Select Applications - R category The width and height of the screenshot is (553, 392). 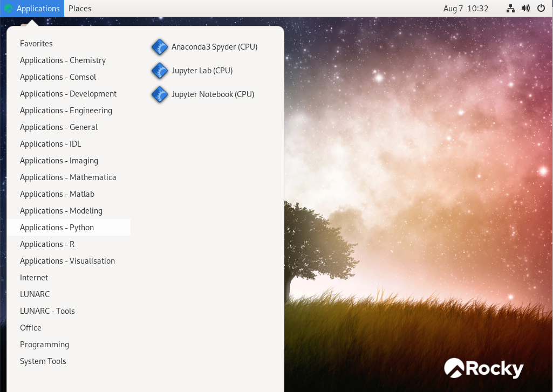coord(69,244)
